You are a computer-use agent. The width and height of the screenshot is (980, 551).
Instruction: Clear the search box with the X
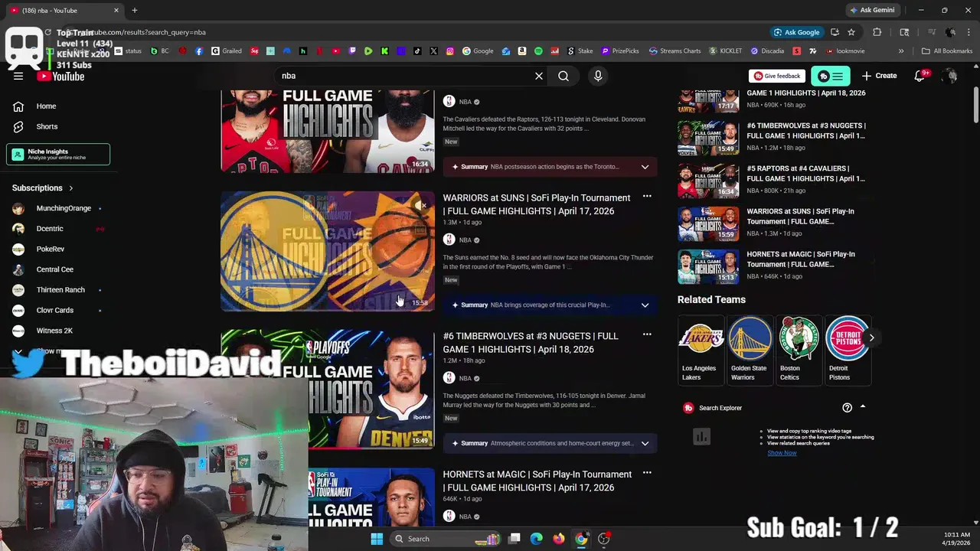point(539,76)
